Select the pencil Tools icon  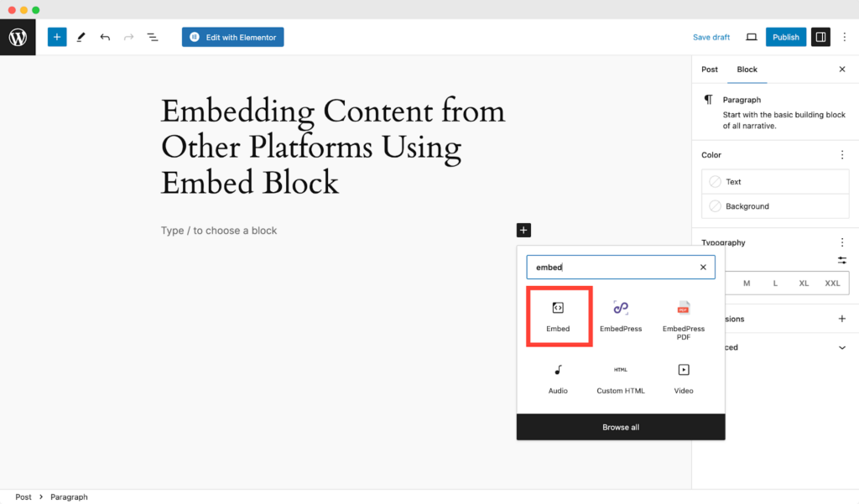81,37
